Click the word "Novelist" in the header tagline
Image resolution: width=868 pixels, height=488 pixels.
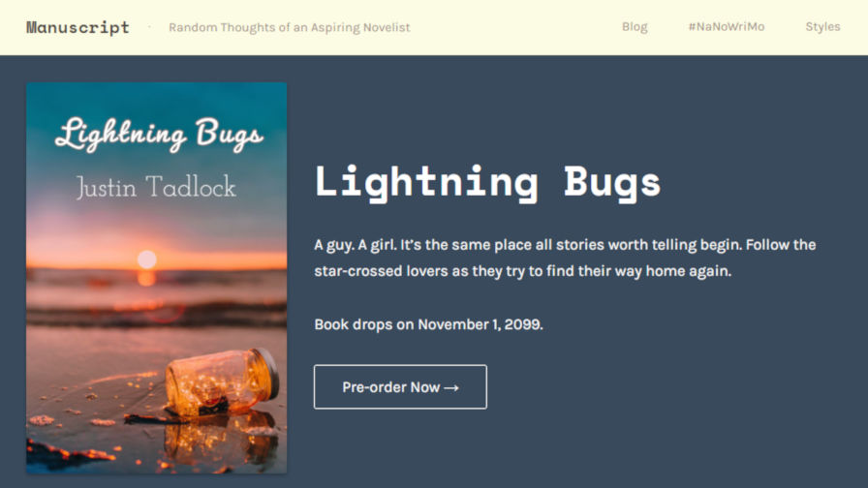pos(385,27)
